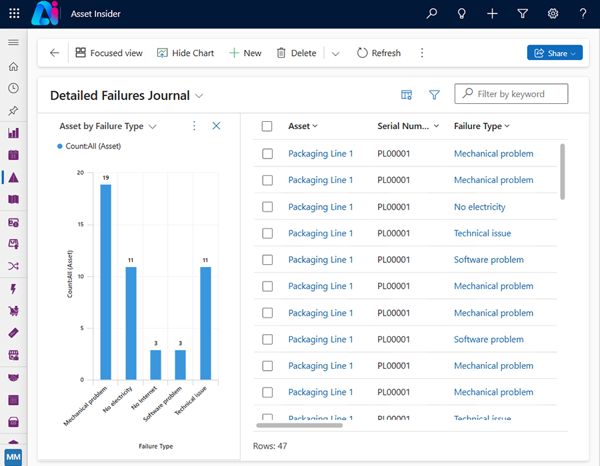600x466 pixels.
Task: Open command bar overflow vertical dots
Action: [422, 53]
